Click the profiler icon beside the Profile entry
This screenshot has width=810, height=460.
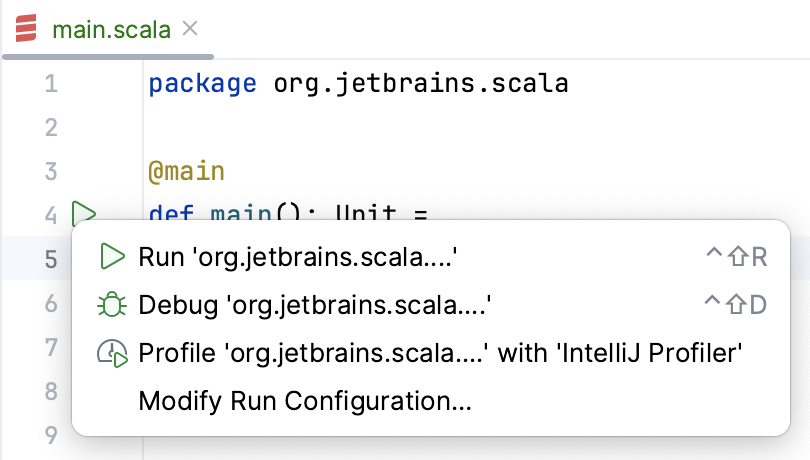point(111,353)
